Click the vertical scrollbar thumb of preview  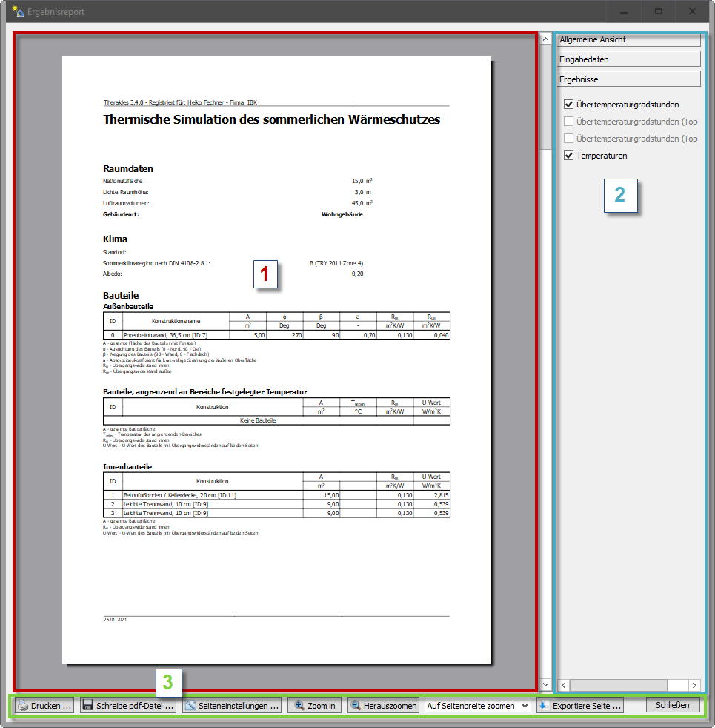(x=545, y=96)
